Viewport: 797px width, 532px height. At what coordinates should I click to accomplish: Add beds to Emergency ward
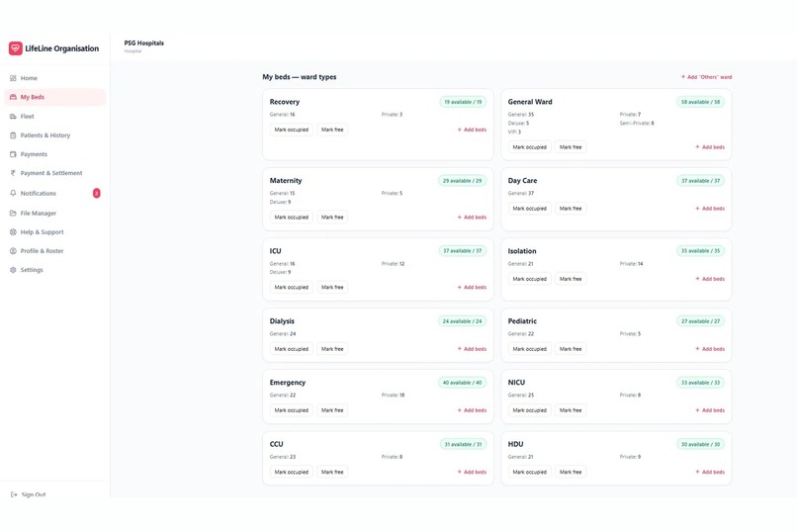[472, 410]
